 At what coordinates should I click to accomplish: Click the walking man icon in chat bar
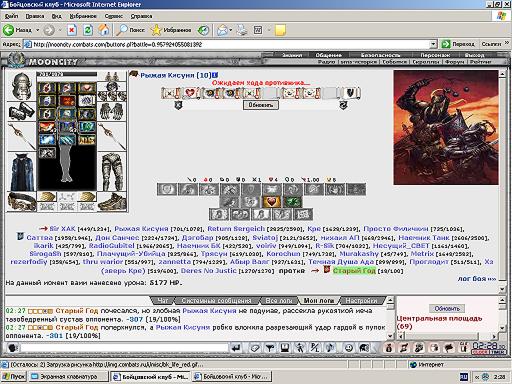pos(300,348)
